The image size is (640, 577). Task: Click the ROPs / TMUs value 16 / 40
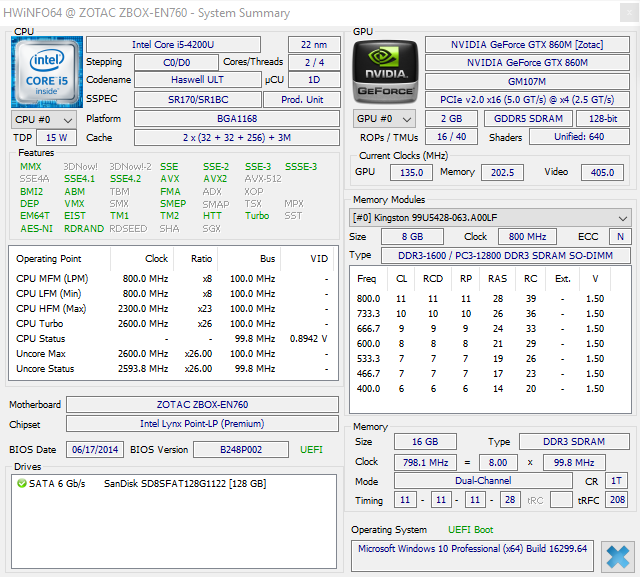coord(451,137)
